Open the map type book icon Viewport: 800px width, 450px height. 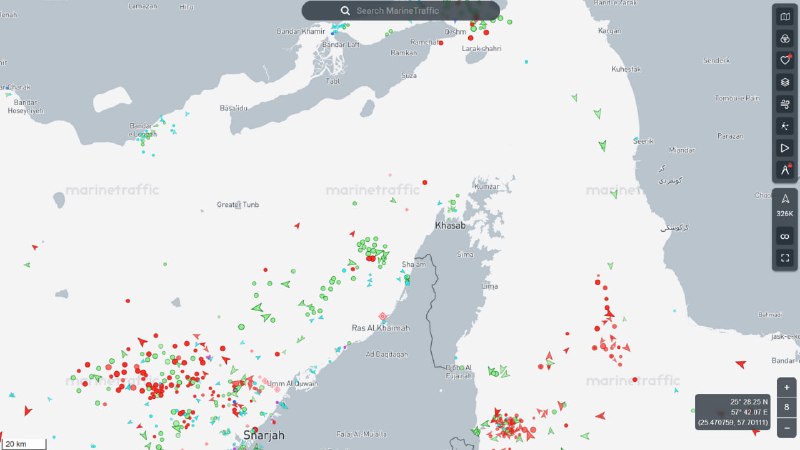[785, 17]
